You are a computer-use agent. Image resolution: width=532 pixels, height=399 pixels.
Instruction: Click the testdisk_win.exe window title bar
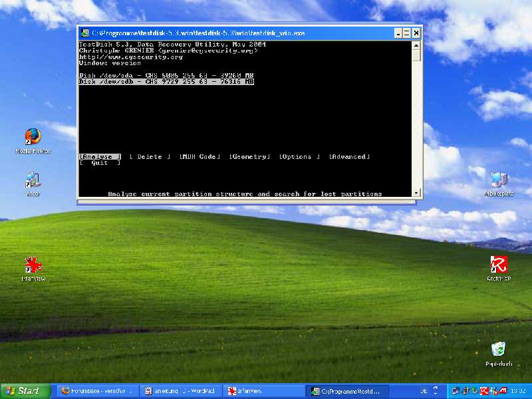coord(237,33)
